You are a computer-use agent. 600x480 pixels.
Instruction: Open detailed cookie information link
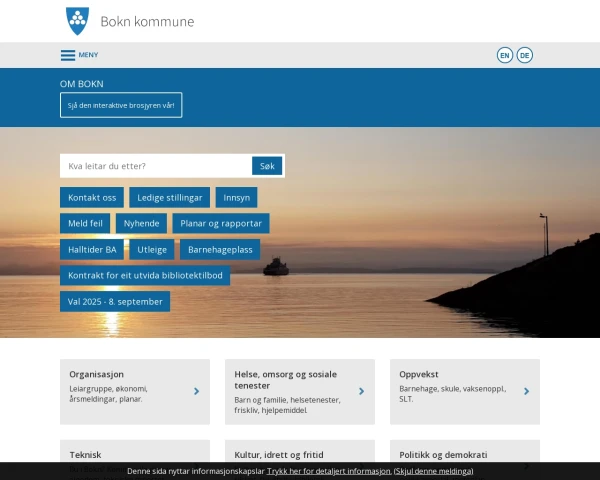pos(328,470)
